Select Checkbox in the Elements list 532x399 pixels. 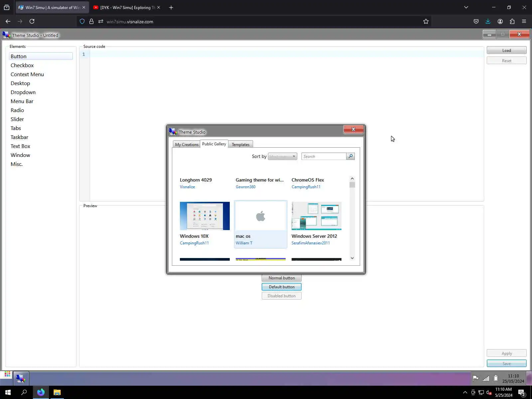41,65
